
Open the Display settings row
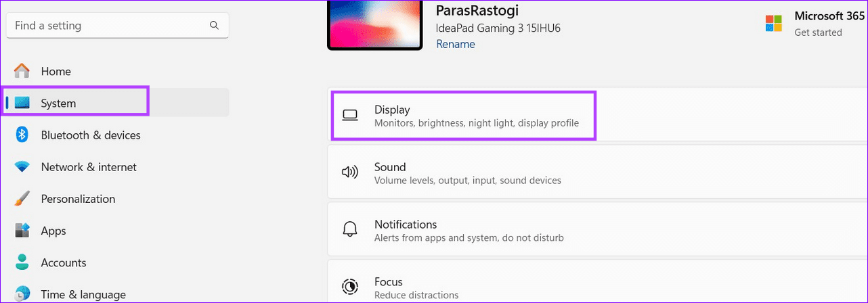pos(463,116)
